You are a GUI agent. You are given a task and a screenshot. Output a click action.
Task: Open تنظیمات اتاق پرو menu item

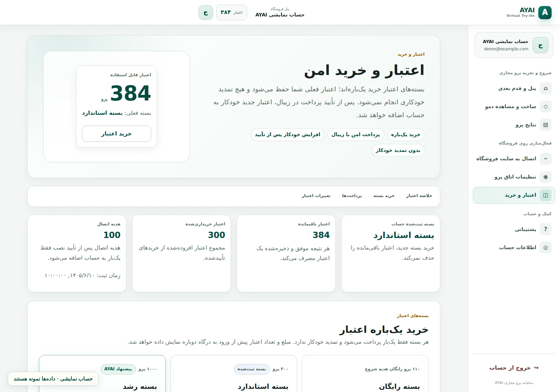tap(514, 177)
